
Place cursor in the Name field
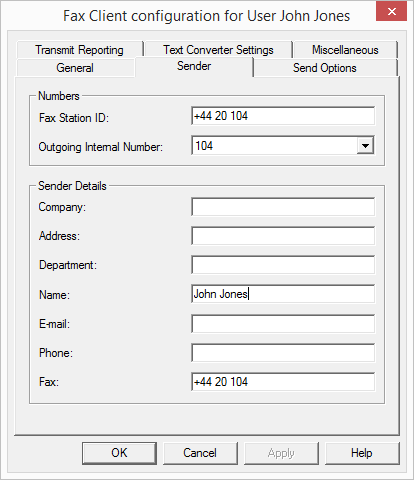click(x=283, y=294)
